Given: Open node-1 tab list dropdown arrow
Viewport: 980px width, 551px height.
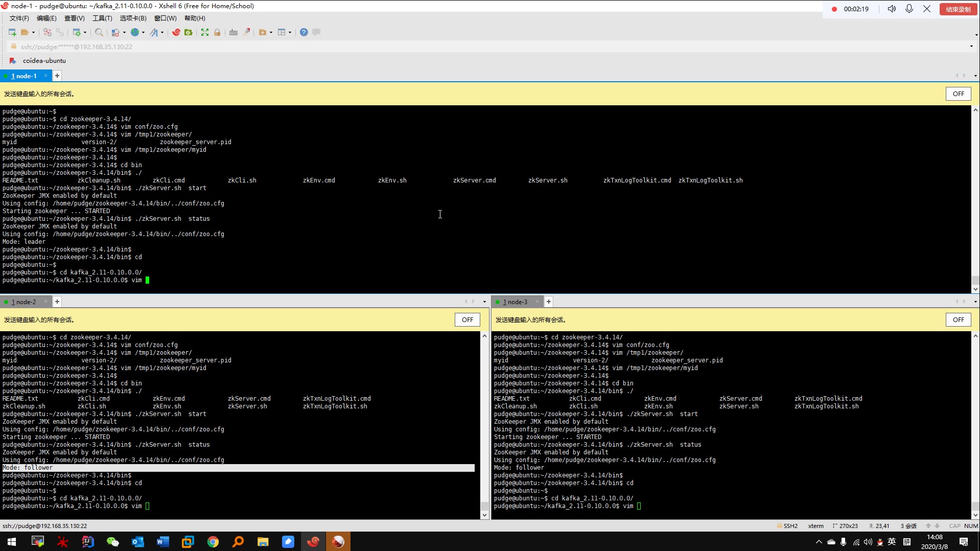Looking at the screenshot, I should pyautogui.click(x=975, y=76).
